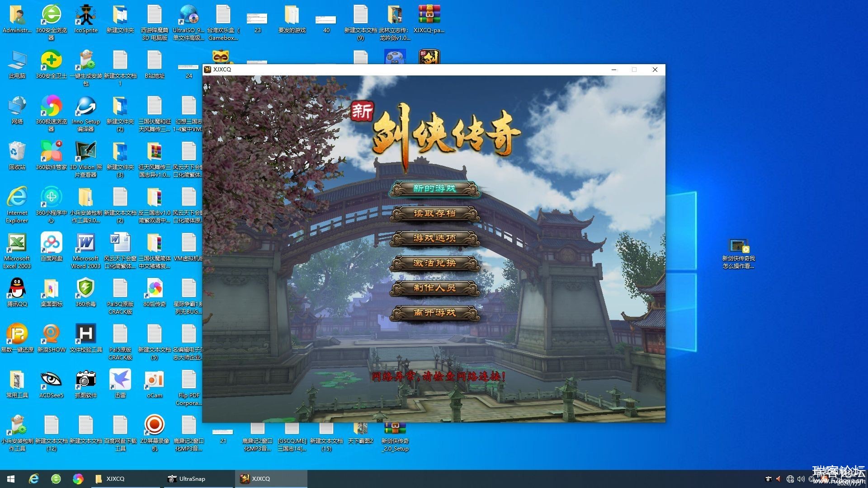The image size is (868, 488).
Task: Select 激活兑换 activation redeem button
Action: point(434,263)
